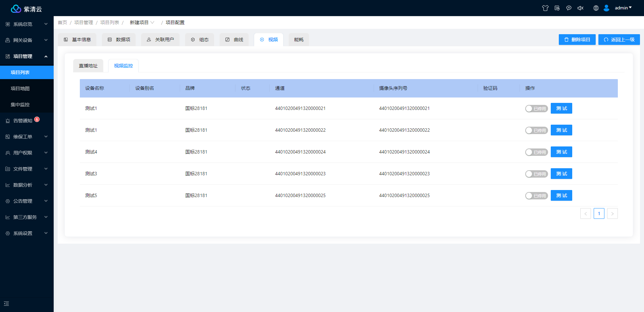Click 国标28181 brand in 测试5 row
The height and width of the screenshot is (312, 644).
pos(196,195)
